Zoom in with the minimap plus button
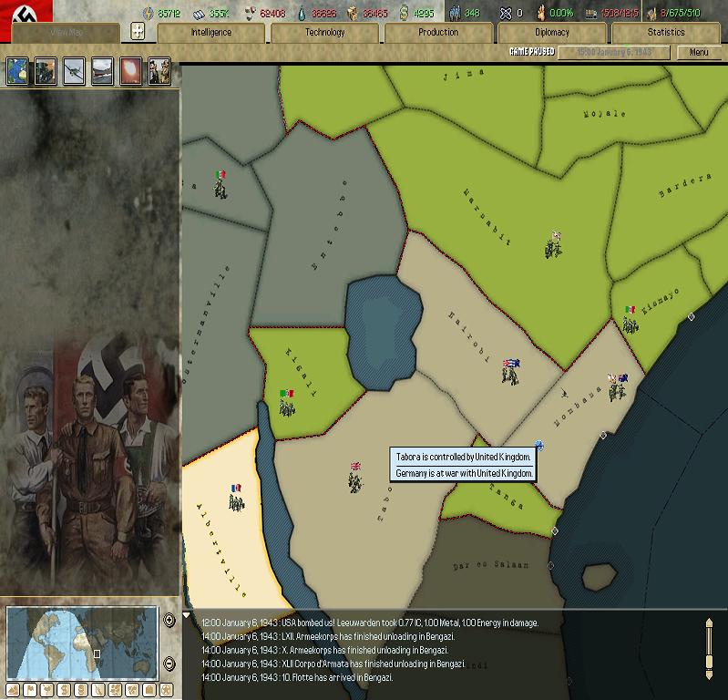This screenshot has width=728, height=700. [169, 621]
